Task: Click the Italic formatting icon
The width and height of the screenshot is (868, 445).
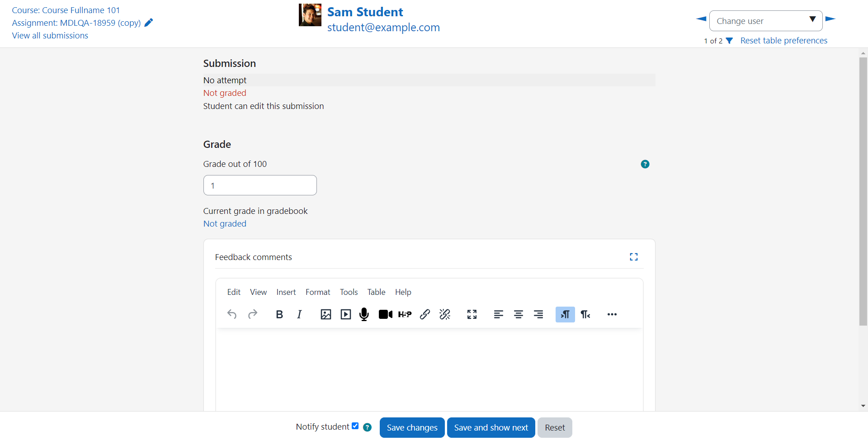Action: 299,314
